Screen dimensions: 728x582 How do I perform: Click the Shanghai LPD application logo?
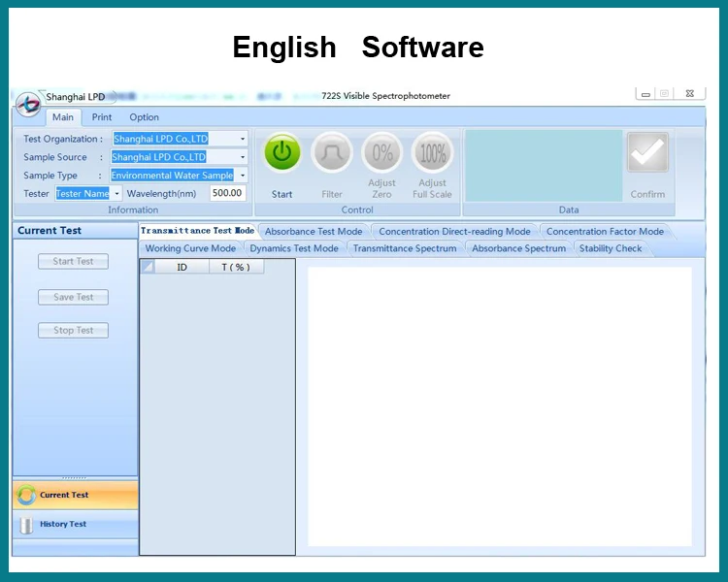tap(29, 101)
